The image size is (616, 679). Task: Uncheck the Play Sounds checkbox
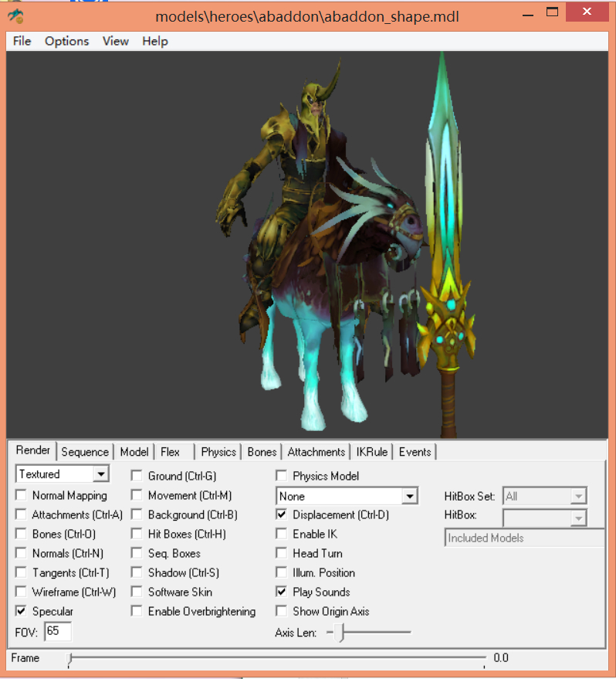[x=281, y=592]
